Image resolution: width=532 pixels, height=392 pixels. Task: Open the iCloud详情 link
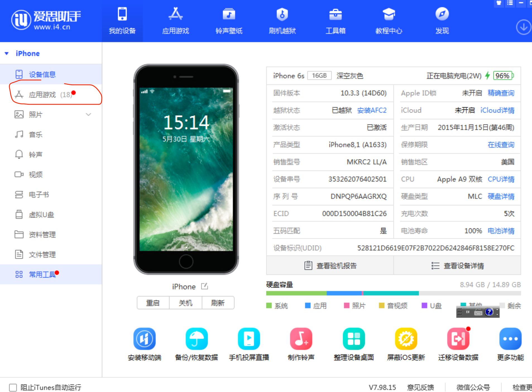[x=497, y=110]
